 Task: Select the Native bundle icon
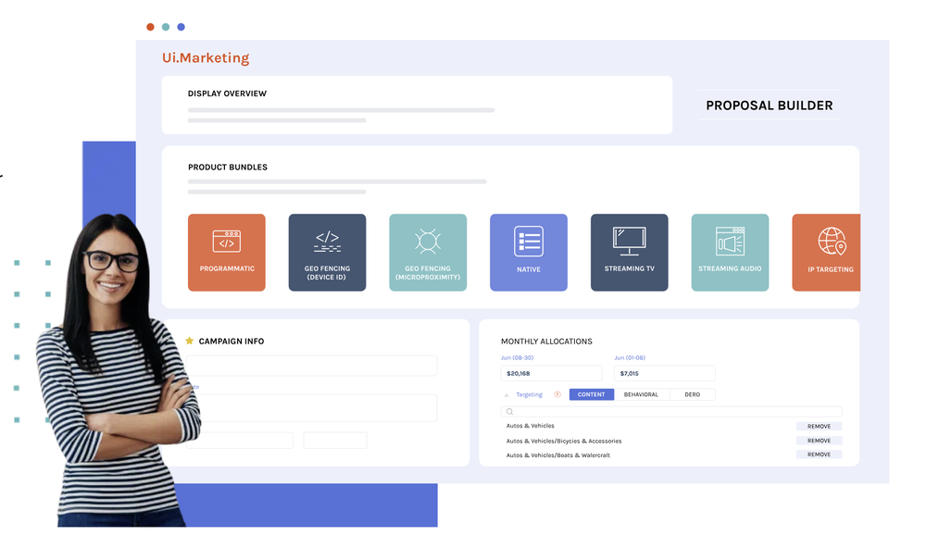529,252
